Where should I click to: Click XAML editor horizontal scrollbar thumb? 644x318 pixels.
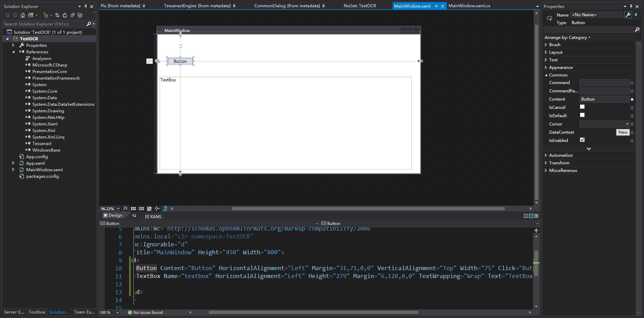313,312
